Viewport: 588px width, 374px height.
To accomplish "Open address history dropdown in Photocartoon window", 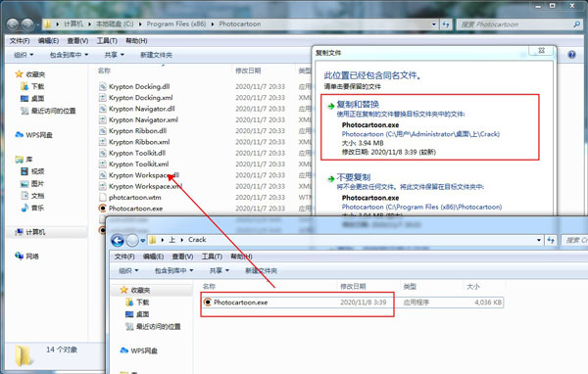I will [434, 24].
